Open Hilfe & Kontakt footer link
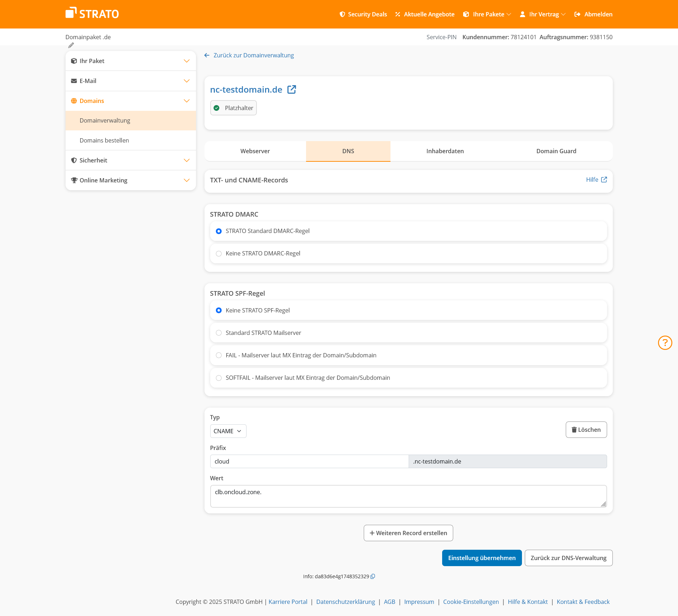 coord(528,602)
